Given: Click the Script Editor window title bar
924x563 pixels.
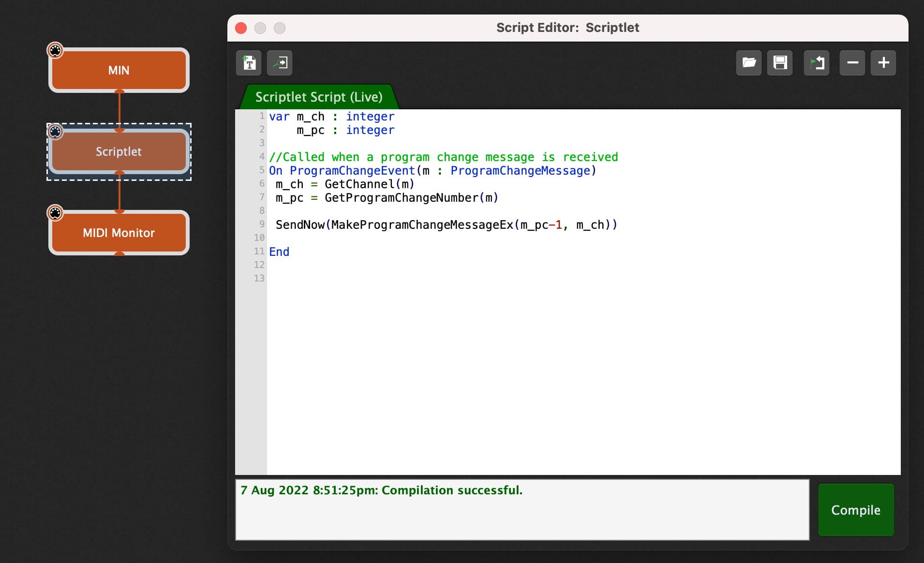Looking at the screenshot, I should [567, 28].
